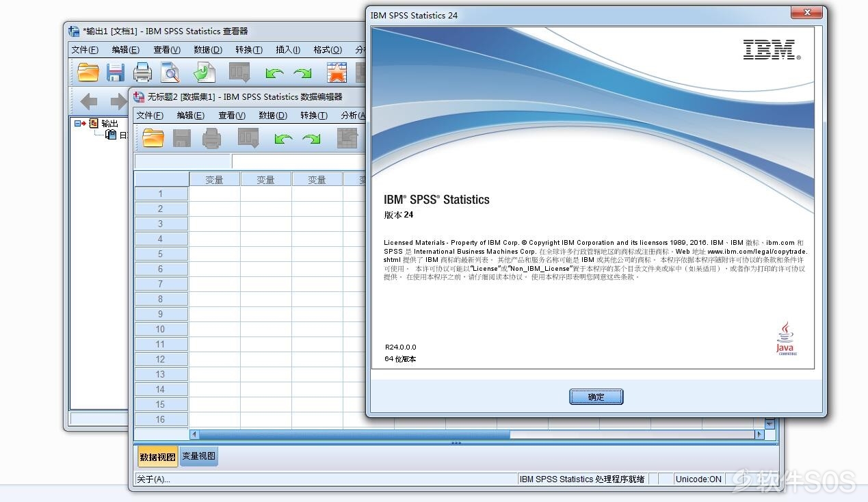The height and width of the screenshot is (502, 868).
Task: Undo arrow in Data Editor toolbar
Action: coord(283,139)
